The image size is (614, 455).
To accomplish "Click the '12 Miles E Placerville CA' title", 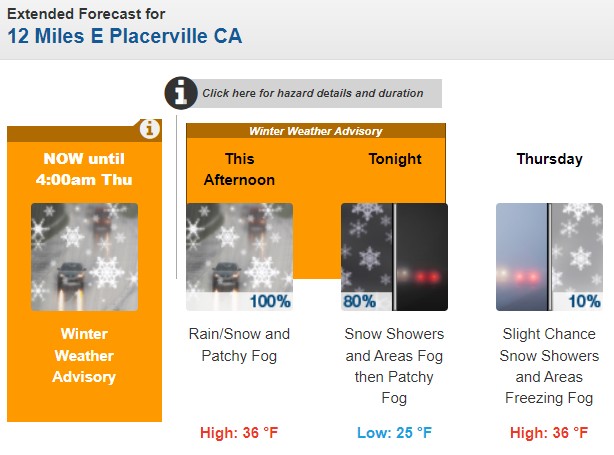I will (x=124, y=37).
